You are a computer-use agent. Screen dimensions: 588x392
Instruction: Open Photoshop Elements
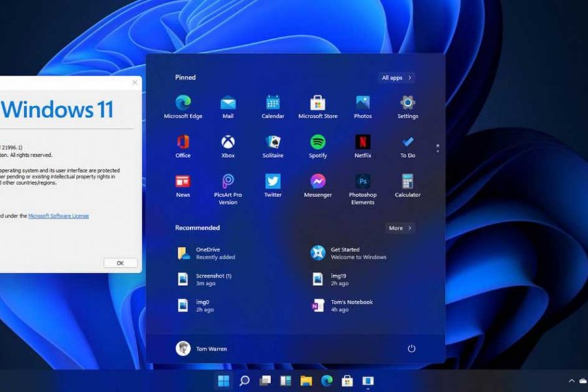(363, 189)
